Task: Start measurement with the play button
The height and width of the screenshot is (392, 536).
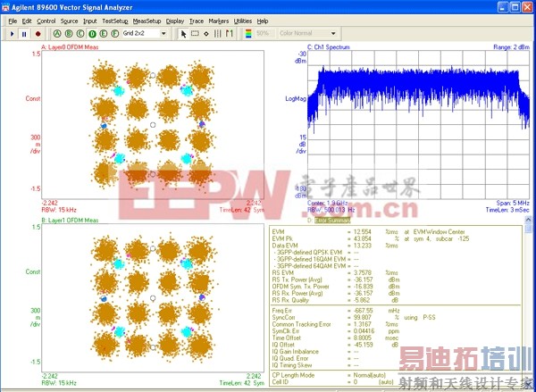Action: (13, 34)
